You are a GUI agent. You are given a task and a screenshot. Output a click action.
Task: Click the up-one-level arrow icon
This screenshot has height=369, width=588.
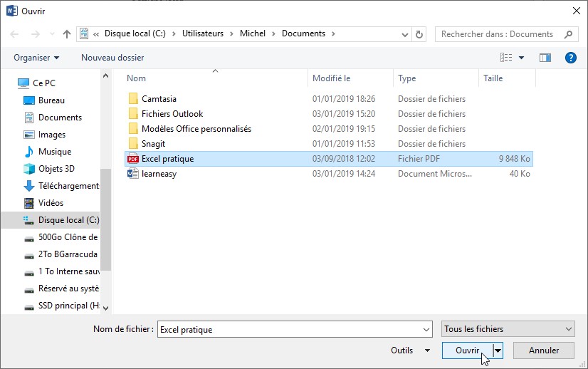[x=67, y=34]
